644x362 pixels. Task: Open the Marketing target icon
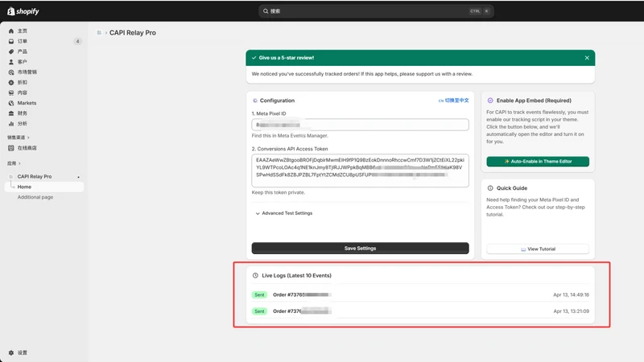click(11, 72)
